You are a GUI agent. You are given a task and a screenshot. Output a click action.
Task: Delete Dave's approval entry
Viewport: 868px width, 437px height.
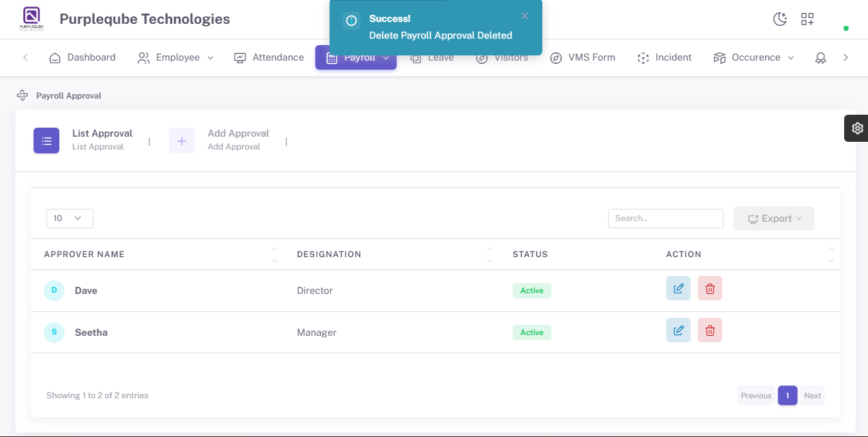pos(710,288)
